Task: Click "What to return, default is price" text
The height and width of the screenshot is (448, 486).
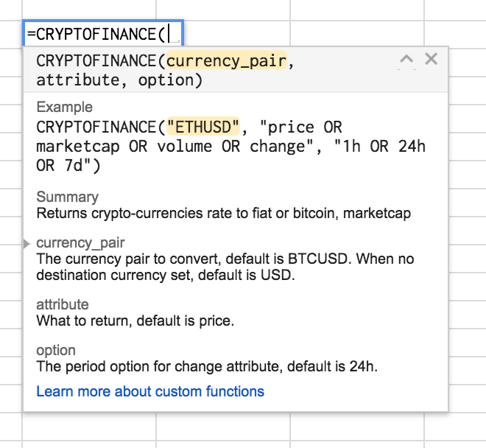Action: pos(135,321)
